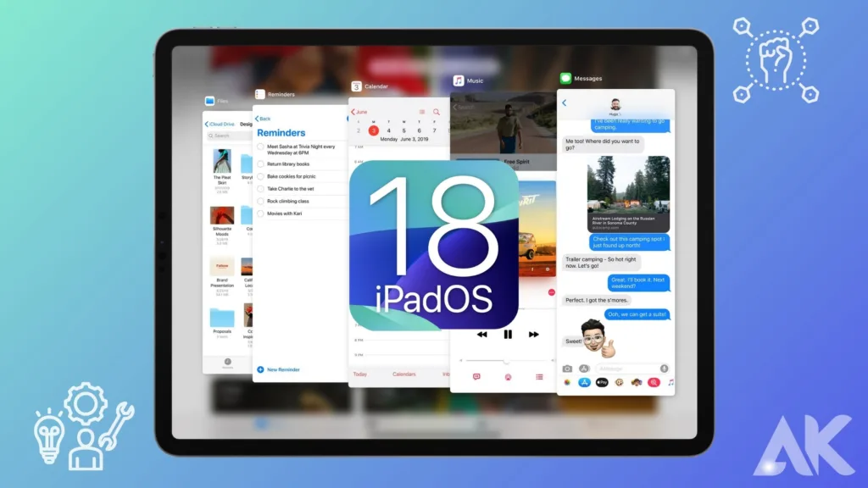Screen dimensions: 868x488
Task: Pause the song in Music player
Action: click(x=508, y=334)
